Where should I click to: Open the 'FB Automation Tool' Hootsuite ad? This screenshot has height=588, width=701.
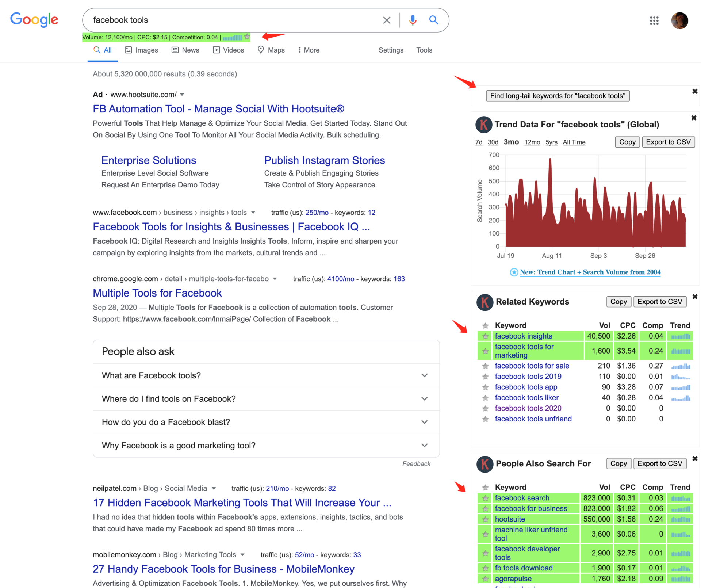coord(218,109)
